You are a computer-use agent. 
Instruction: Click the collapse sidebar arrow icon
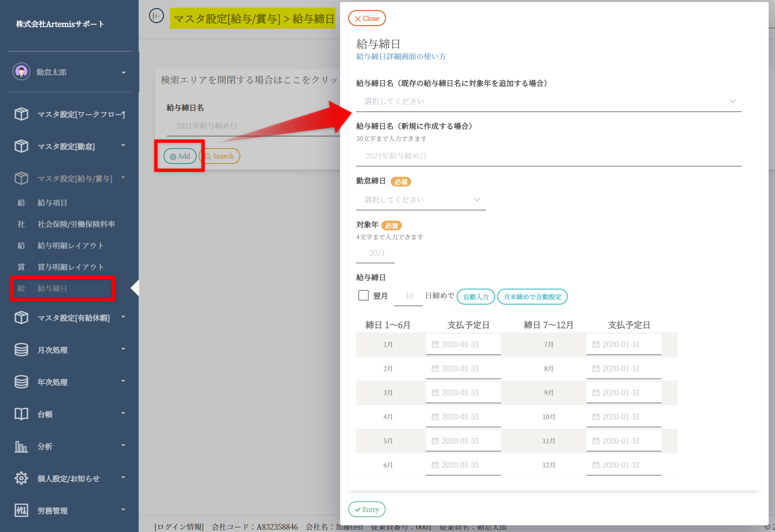point(156,16)
